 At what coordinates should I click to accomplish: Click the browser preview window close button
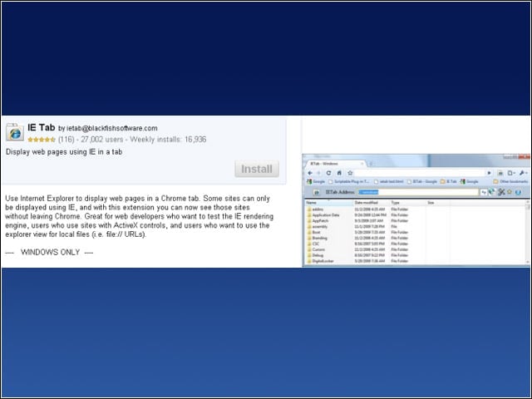click(524, 157)
